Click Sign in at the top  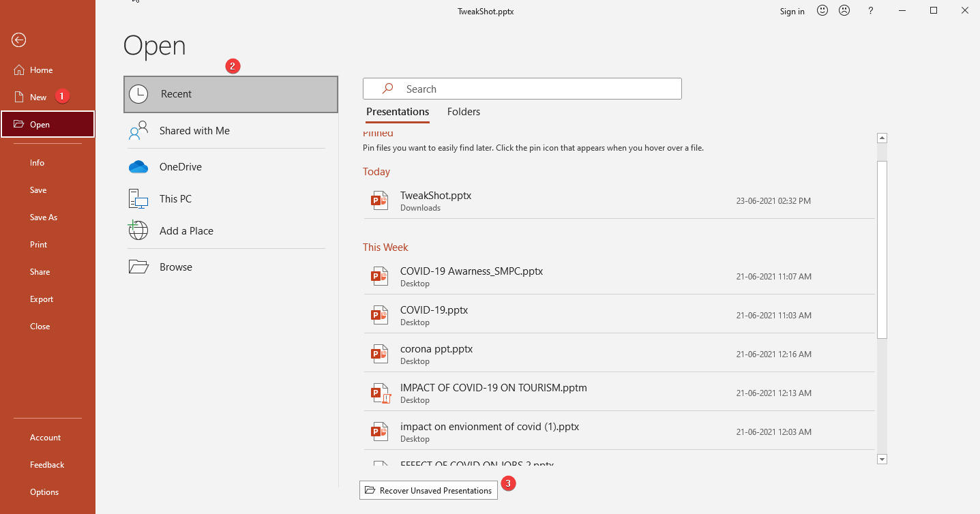pos(792,12)
